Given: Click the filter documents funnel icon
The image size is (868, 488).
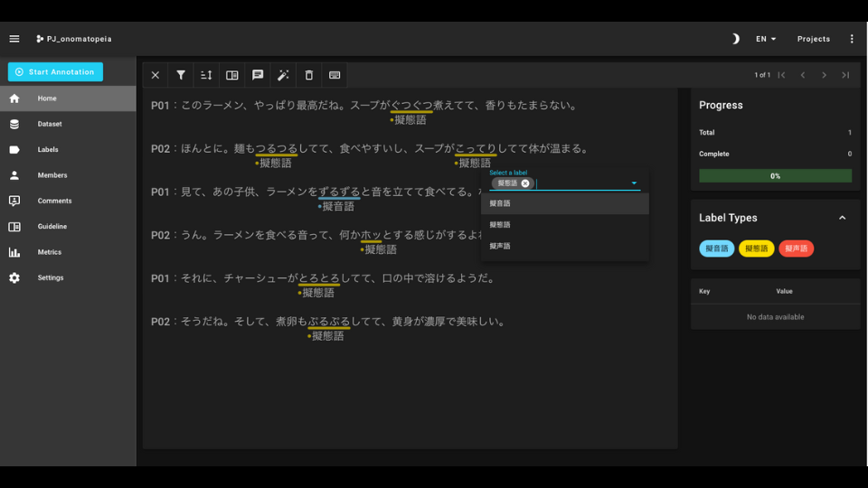Looking at the screenshot, I should pos(181,75).
